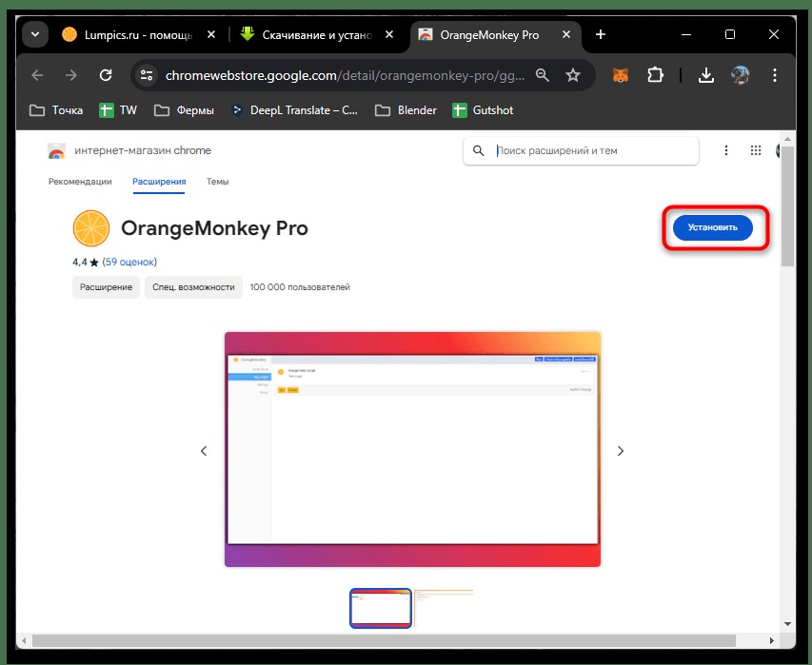Image resolution: width=812 pixels, height=665 pixels.
Task: Click the horizontal scrollbar right arrow
Action: 772,640
